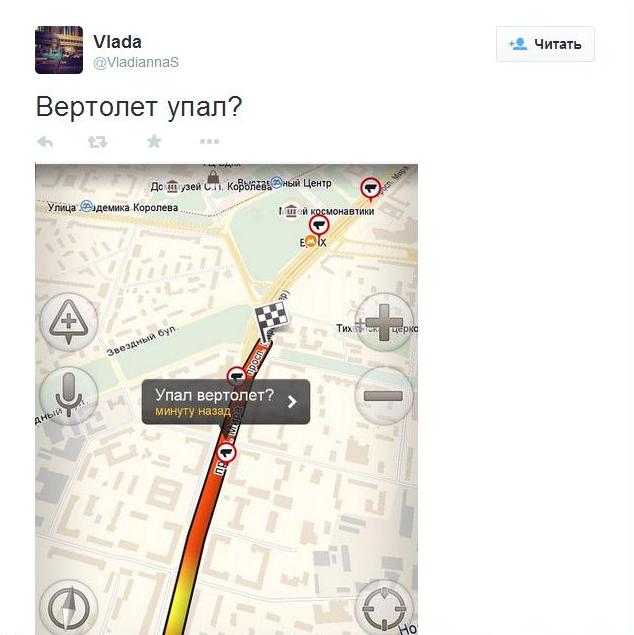Click the reply arrow under the tweet
The image size is (634, 635).
click(45, 142)
